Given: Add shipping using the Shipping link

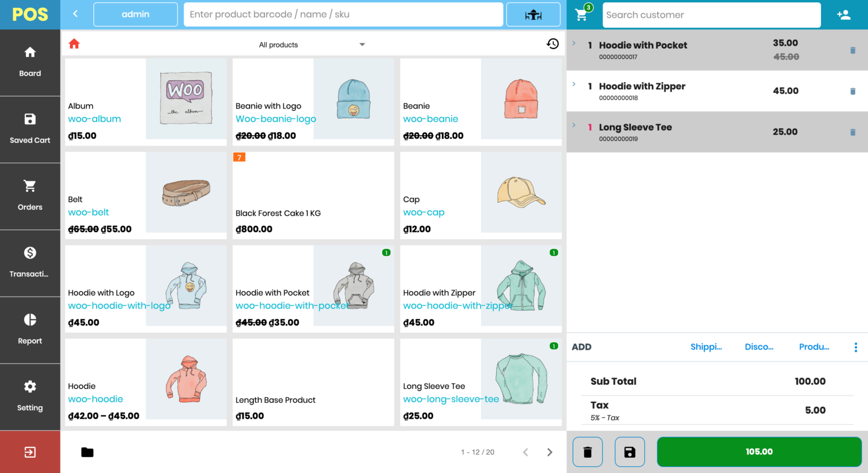Looking at the screenshot, I should pyautogui.click(x=706, y=347).
